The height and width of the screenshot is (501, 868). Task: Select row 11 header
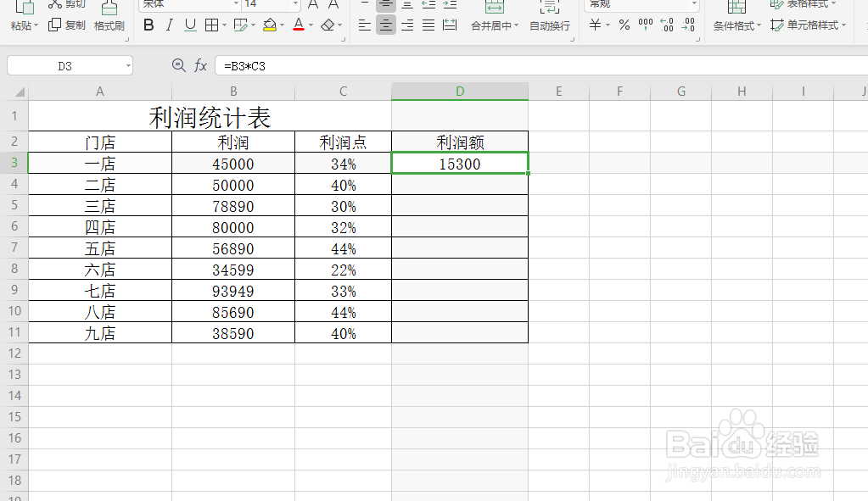[14, 332]
